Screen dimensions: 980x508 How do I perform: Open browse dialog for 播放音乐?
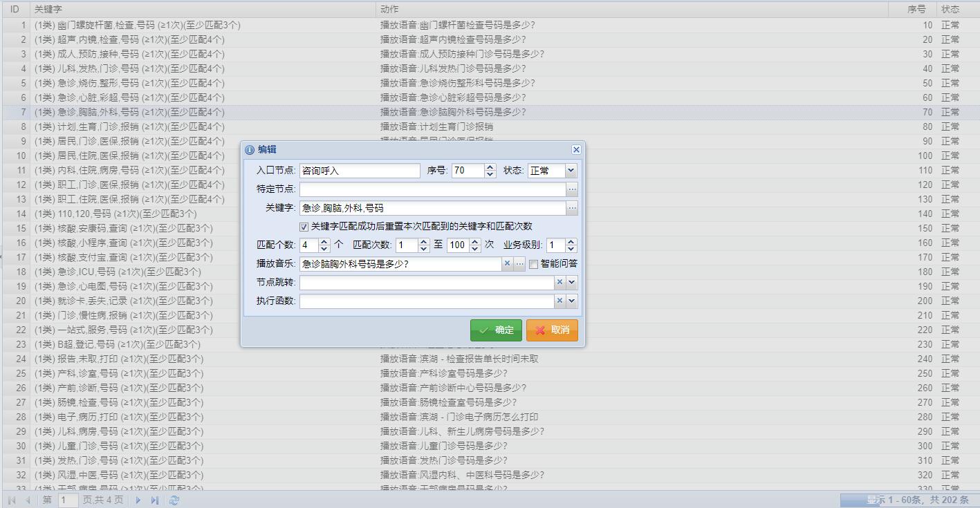(x=519, y=264)
